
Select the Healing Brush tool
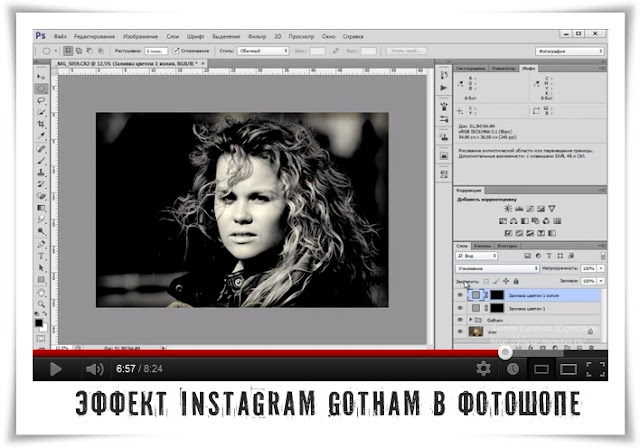[41, 149]
